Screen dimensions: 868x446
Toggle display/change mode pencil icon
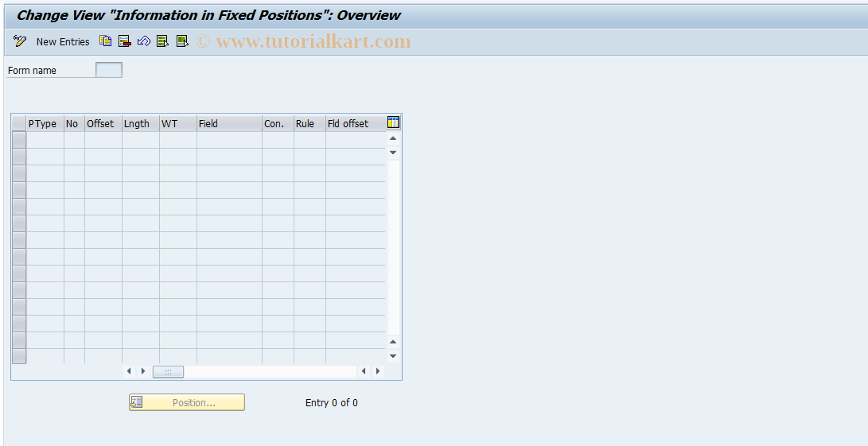point(20,41)
